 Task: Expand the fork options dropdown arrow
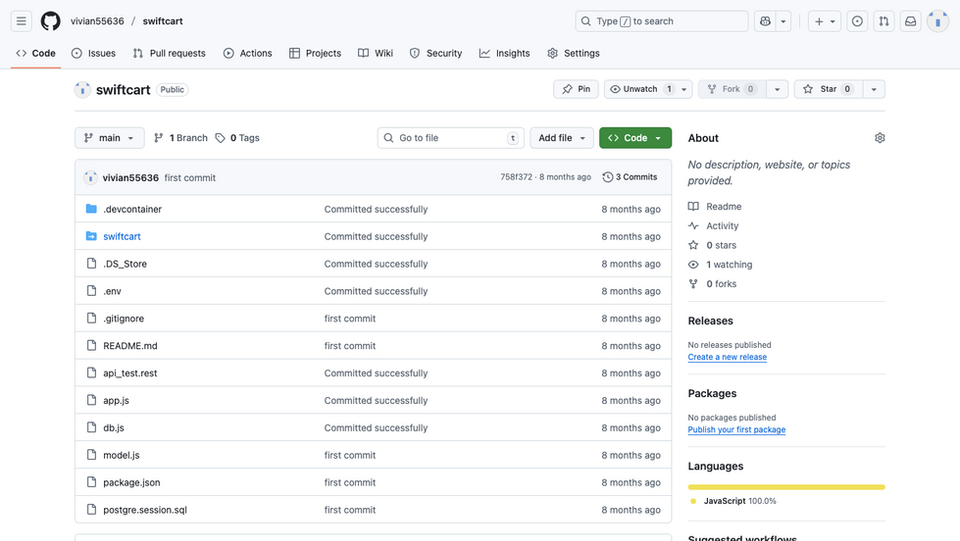click(x=777, y=89)
